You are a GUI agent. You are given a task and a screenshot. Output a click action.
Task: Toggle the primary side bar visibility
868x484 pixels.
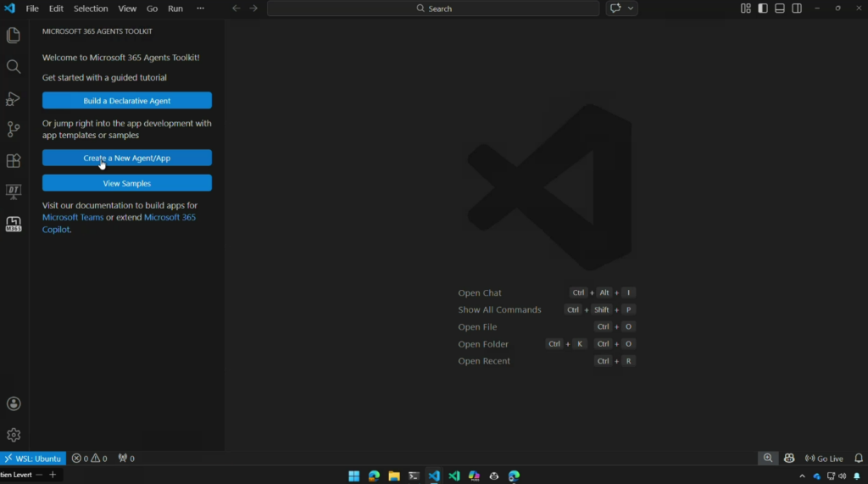(x=763, y=8)
